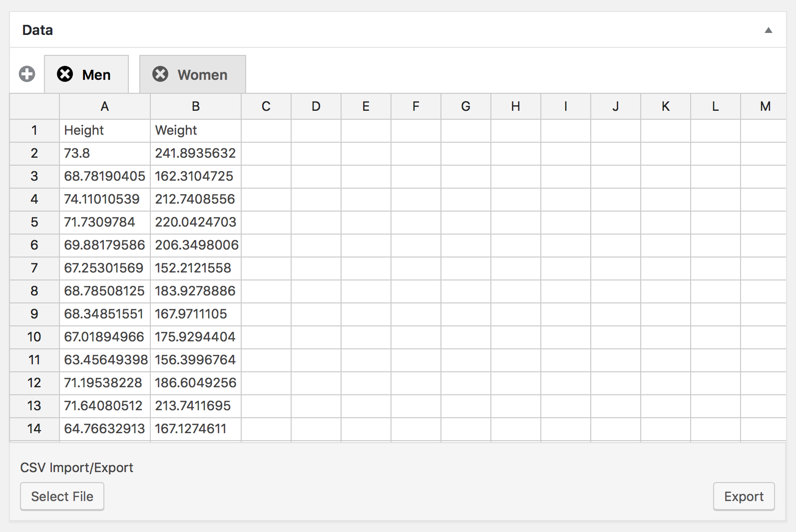Image resolution: width=796 pixels, height=532 pixels.
Task: Select row 11 header
Action: (x=34, y=360)
